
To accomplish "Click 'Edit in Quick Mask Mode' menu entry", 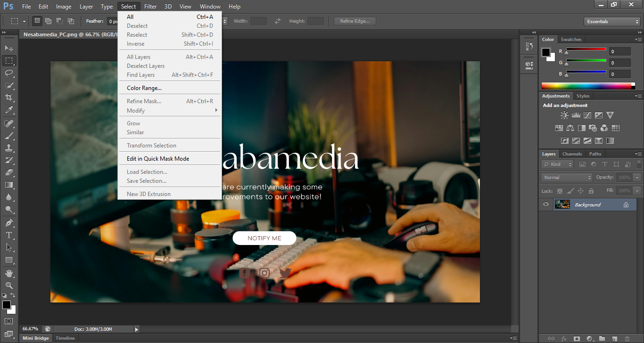I will (x=158, y=159).
